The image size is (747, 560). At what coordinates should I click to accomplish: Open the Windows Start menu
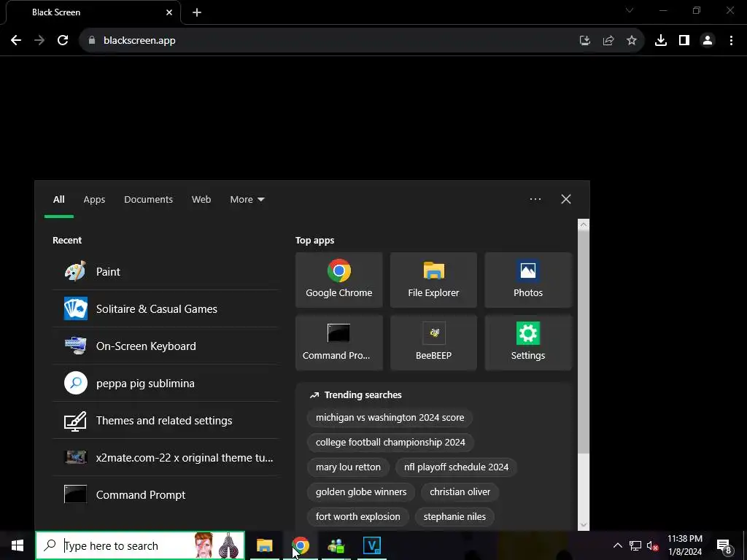[18, 545]
